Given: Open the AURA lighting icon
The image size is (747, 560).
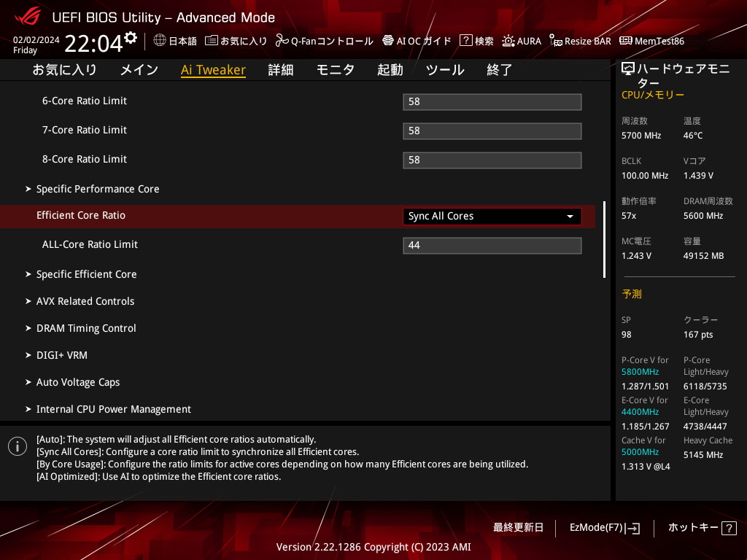Looking at the screenshot, I should pos(508,41).
